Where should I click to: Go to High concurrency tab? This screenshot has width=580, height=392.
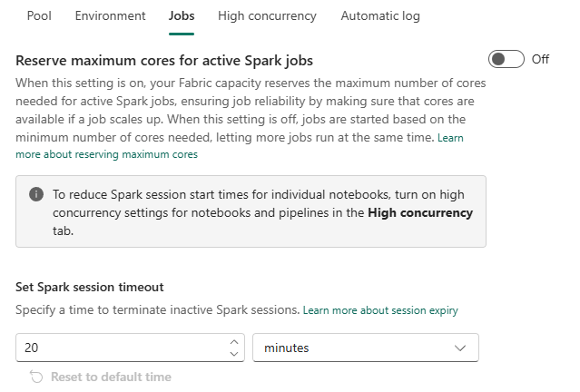click(x=267, y=16)
